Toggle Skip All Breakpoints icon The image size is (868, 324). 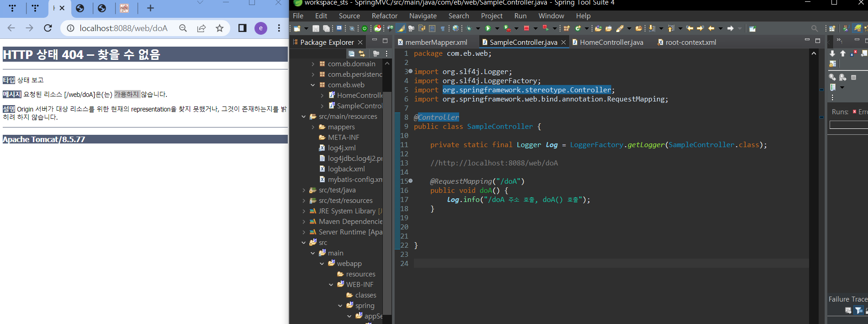tap(352, 28)
